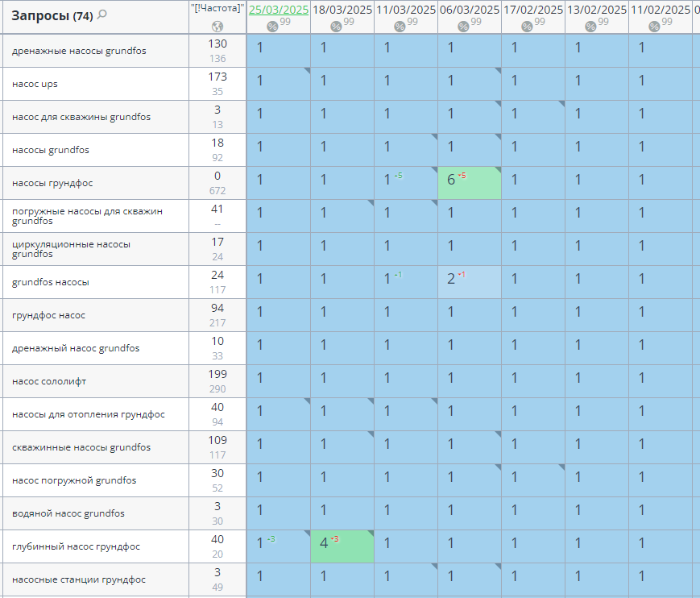The image size is (700, 598).
Task: Select the 17/02/2025 date column header
Action: (533, 10)
